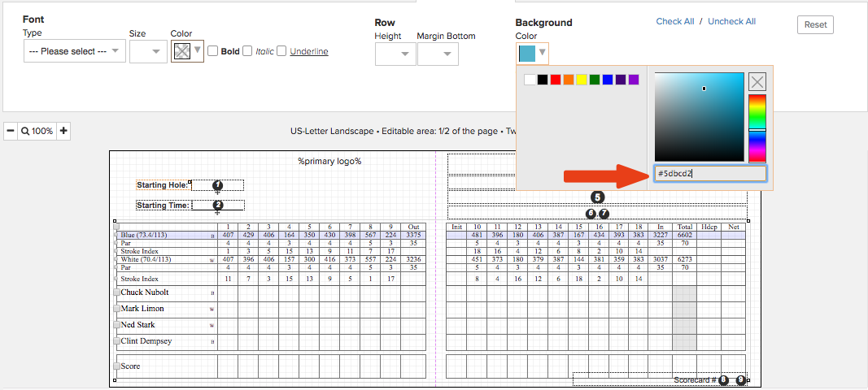Click the zoom in plus button
The image size is (868, 390).
(63, 131)
